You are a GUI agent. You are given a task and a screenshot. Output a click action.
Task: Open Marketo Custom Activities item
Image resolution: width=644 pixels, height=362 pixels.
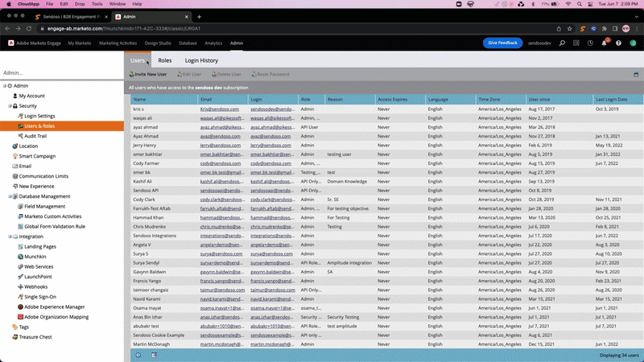click(x=50, y=216)
